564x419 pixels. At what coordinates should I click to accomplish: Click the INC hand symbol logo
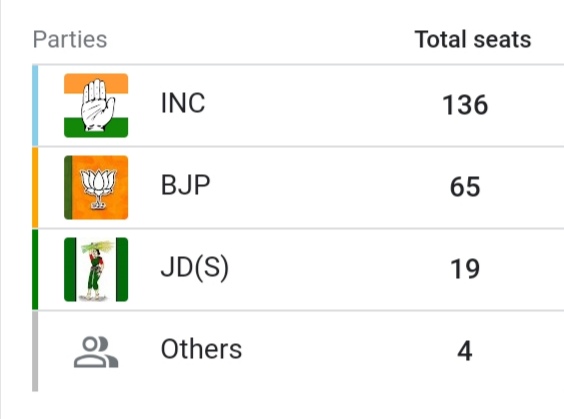click(96, 105)
